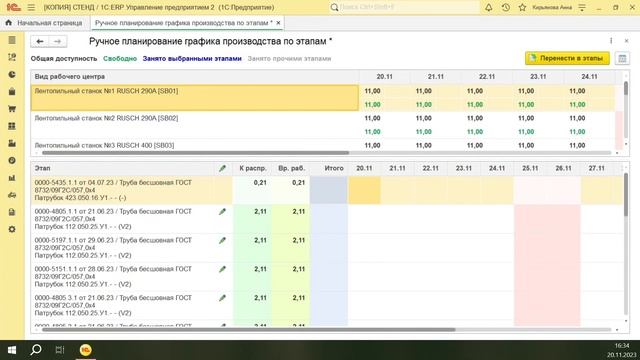Click Вр. раб. 2,11 in row 0000-5197.1.1
The width and height of the screenshot is (640, 360).
[298, 240]
